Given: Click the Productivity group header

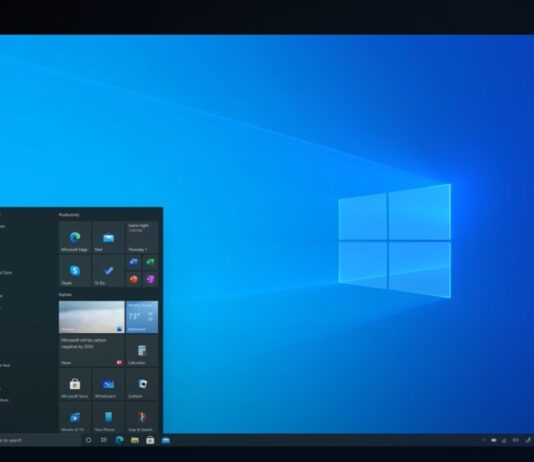Looking at the screenshot, I should (x=69, y=215).
